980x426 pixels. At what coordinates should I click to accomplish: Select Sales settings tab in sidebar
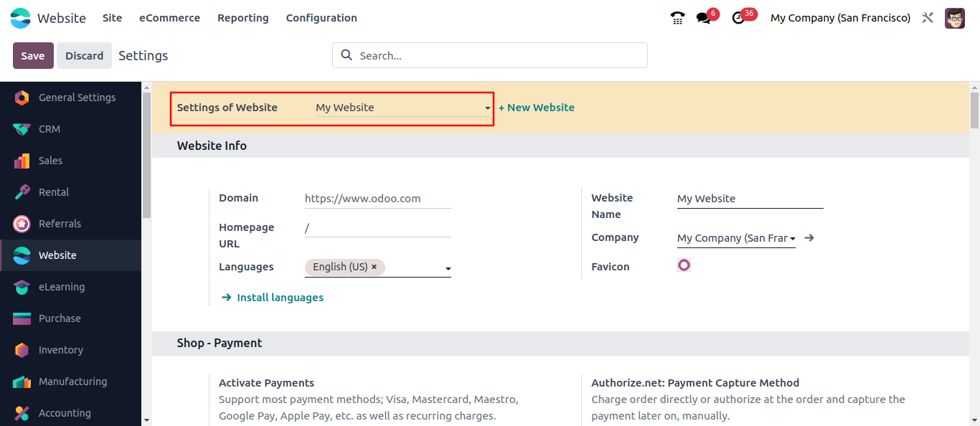coord(71,161)
